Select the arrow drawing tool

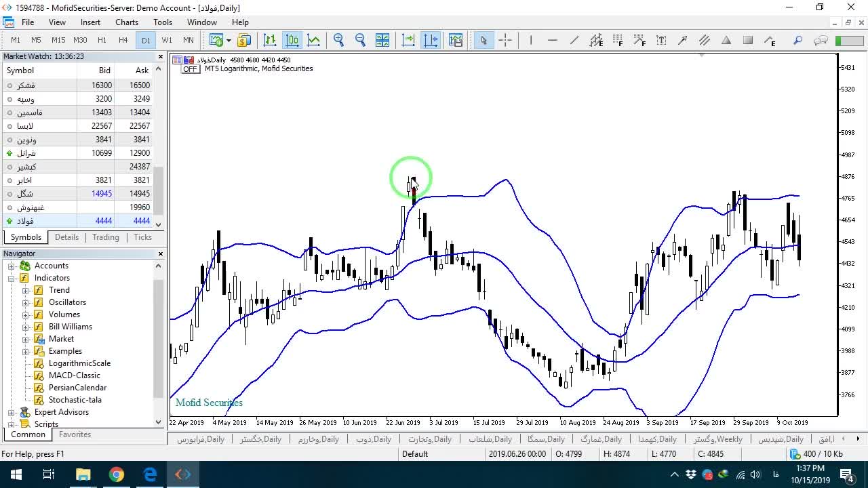pos(683,40)
